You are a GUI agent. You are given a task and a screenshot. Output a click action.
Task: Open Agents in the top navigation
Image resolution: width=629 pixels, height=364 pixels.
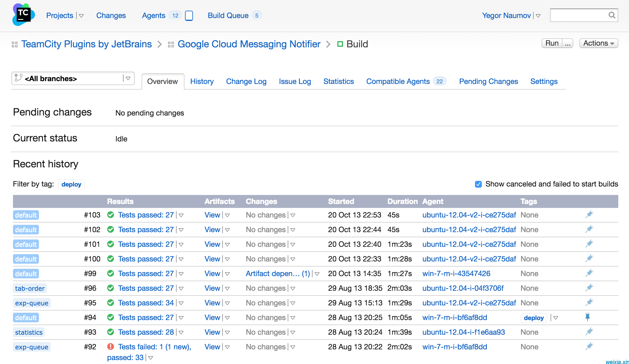(153, 15)
